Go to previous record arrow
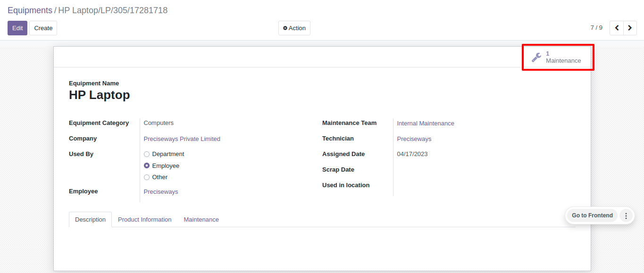The height and width of the screenshot is (273, 644). click(617, 28)
